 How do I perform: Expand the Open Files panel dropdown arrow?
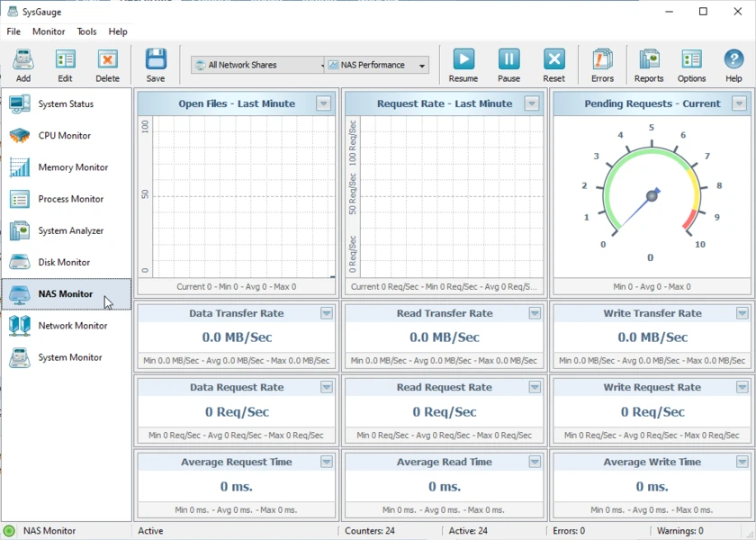click(x=323, y=103)
